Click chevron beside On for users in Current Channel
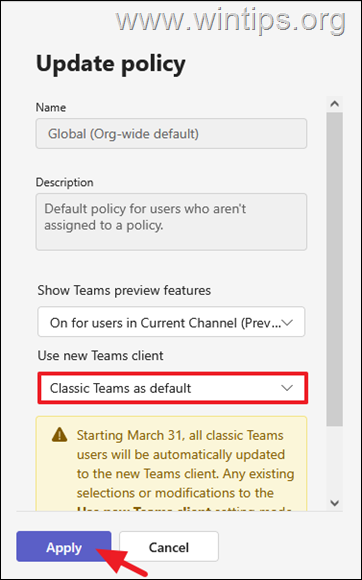362x580 pixels. (x=287, y=322)
